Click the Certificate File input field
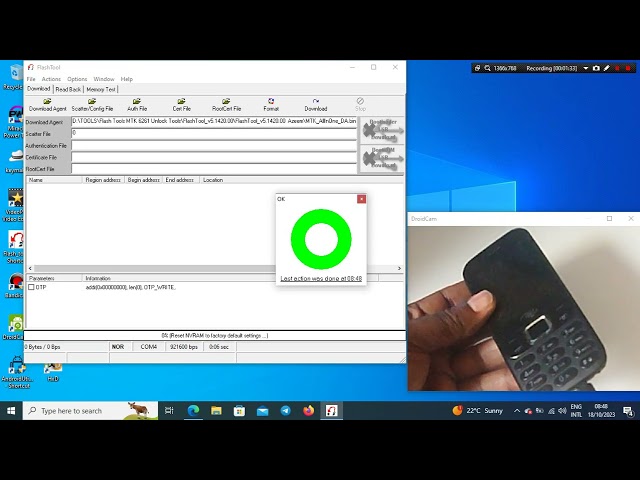 tap(214, 157)
